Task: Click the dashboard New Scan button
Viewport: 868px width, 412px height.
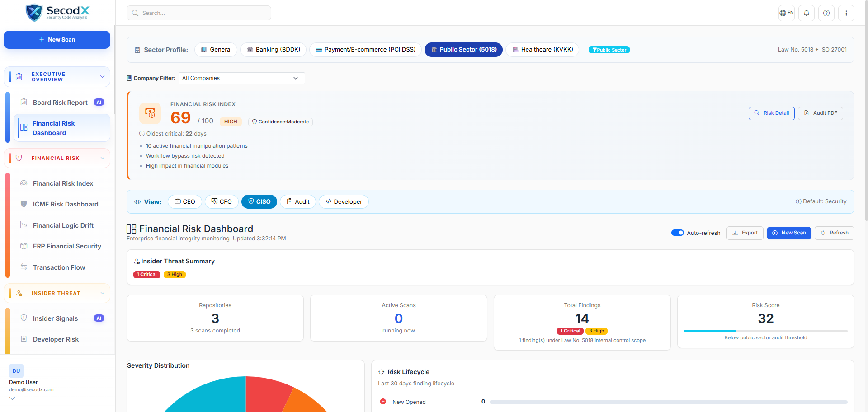Action: tap(789, 233)
